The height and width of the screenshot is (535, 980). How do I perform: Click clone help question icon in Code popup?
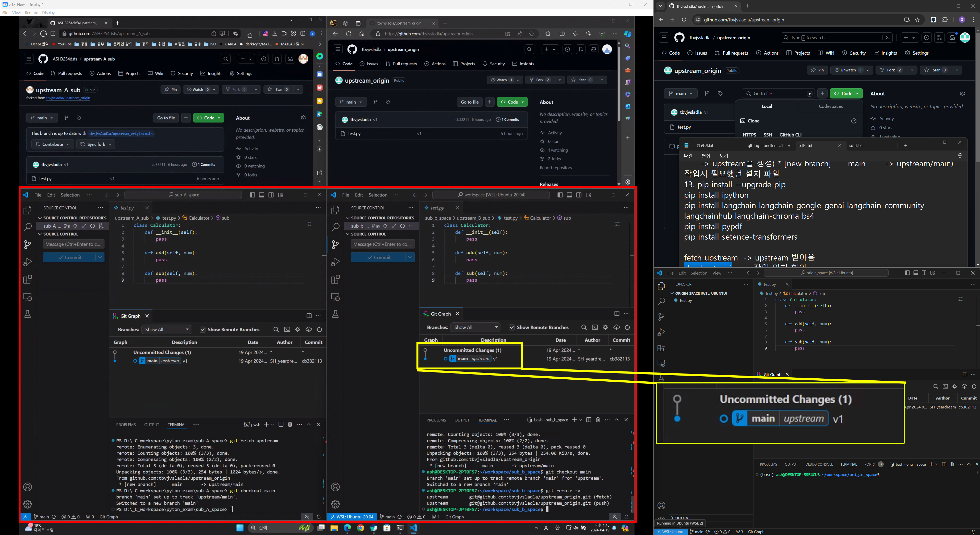click(854, 121)
